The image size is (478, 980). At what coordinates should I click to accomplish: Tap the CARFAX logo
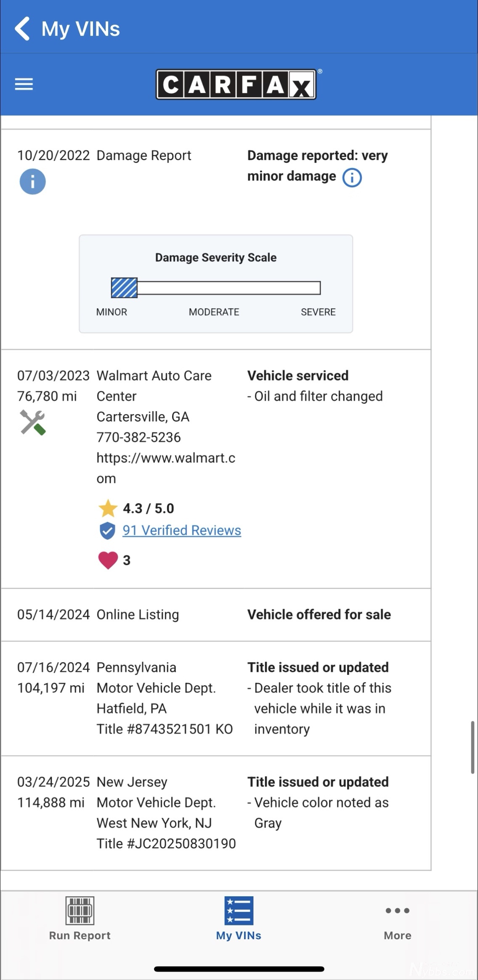[236, 85]
